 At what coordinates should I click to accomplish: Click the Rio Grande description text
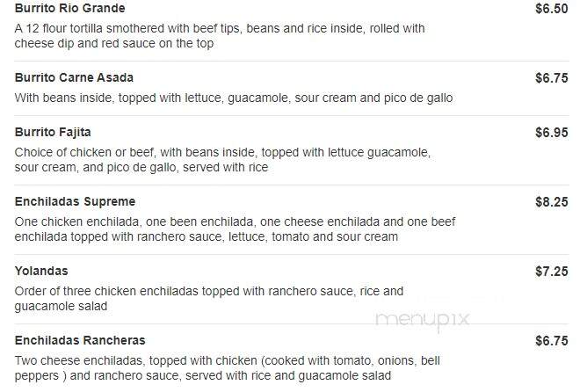pos(220,36)
